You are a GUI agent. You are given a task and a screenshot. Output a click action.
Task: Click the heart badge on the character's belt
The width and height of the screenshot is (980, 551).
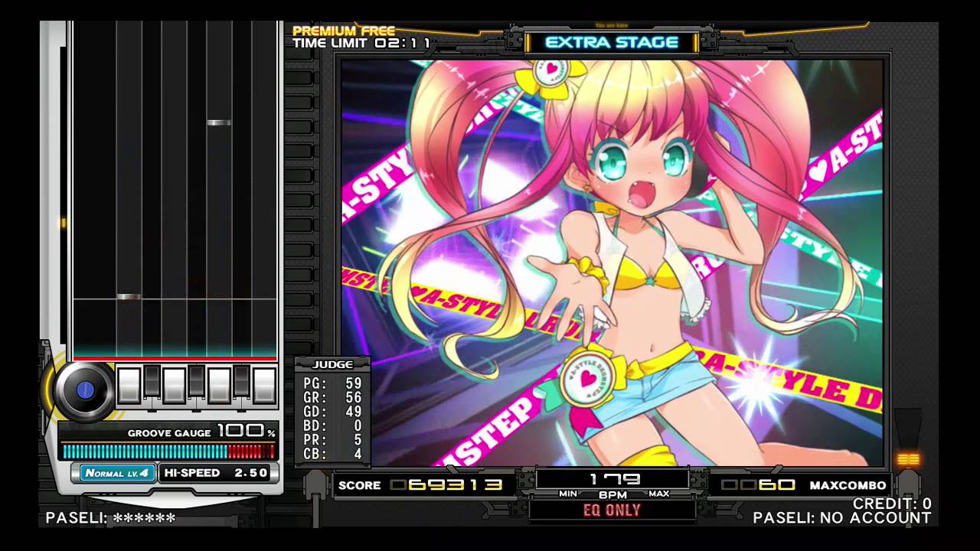pyautogui.click(x=587, y=380)
